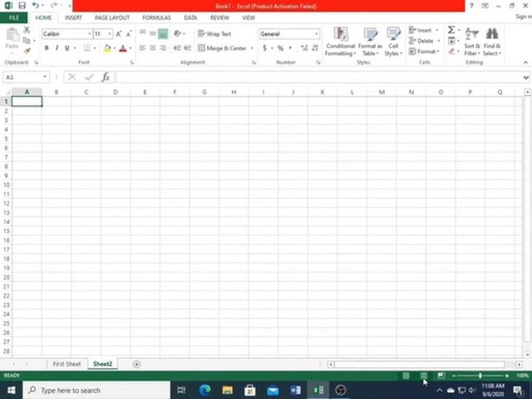Open the font size 11 dropdown

click(x=110, y=34)
